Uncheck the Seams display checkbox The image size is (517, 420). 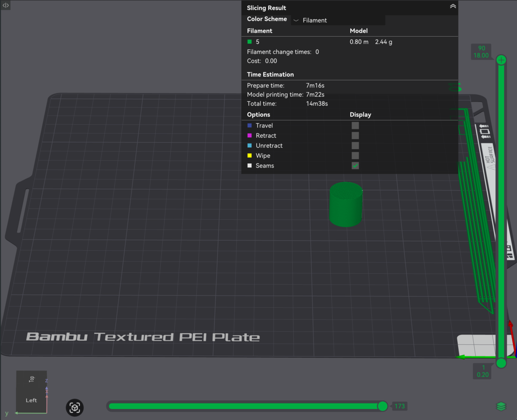coord(355,166)
